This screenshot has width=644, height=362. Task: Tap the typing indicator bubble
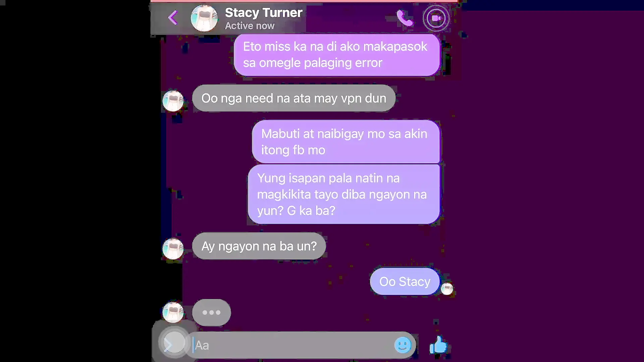211,312
